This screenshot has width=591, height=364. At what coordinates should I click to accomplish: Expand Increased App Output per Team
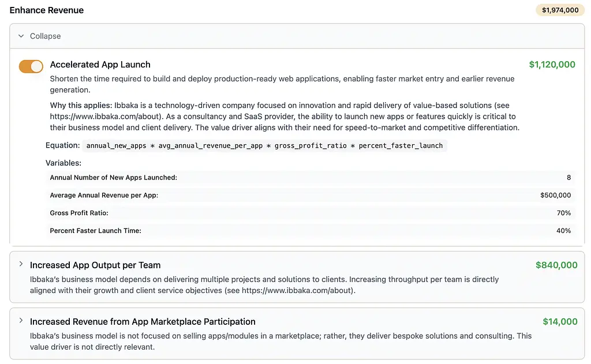point(21,264)
